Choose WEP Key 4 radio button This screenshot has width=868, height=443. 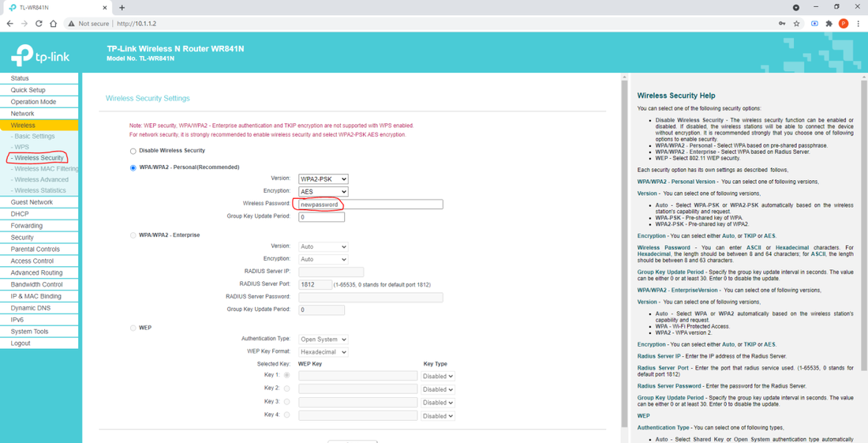(x=286, y=415)
